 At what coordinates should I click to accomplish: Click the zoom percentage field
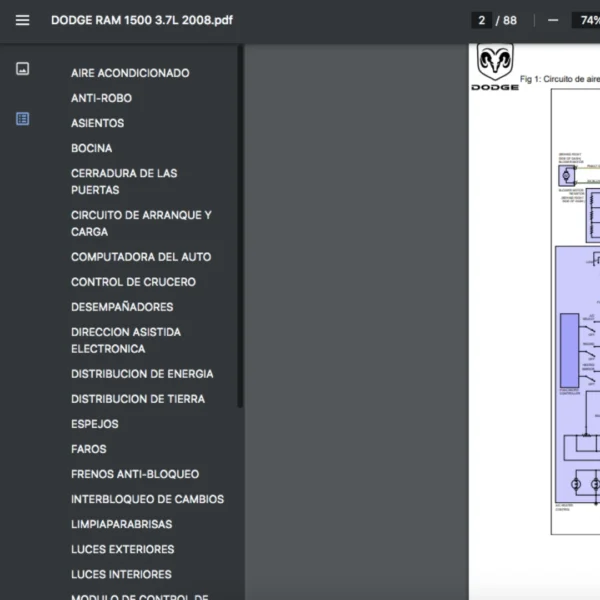(x=587, y=20)
